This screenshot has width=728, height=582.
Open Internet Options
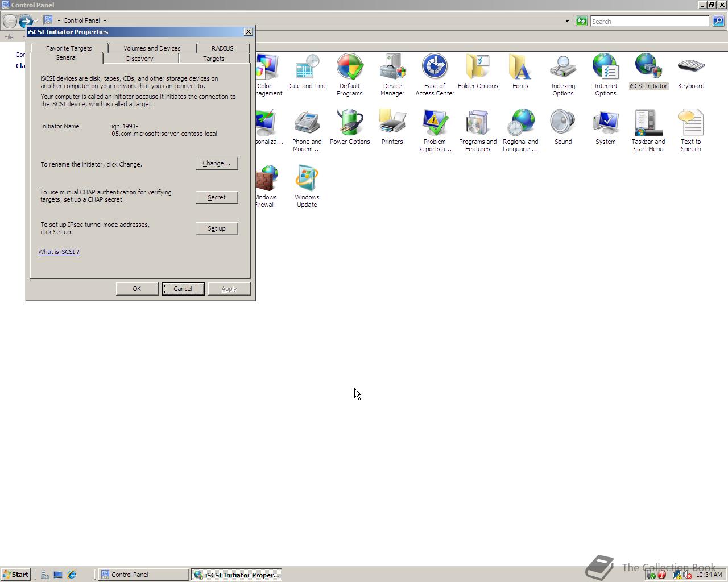point(605,75)
